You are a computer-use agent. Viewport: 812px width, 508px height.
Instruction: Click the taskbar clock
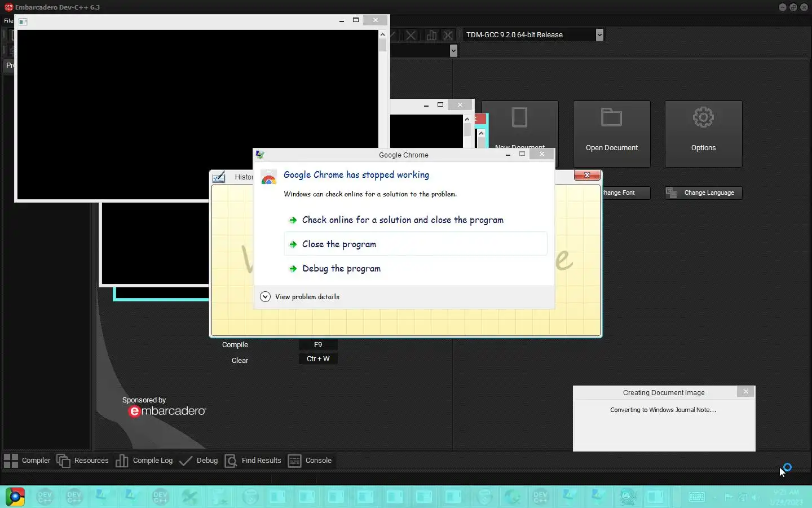(x=786, y=497)
